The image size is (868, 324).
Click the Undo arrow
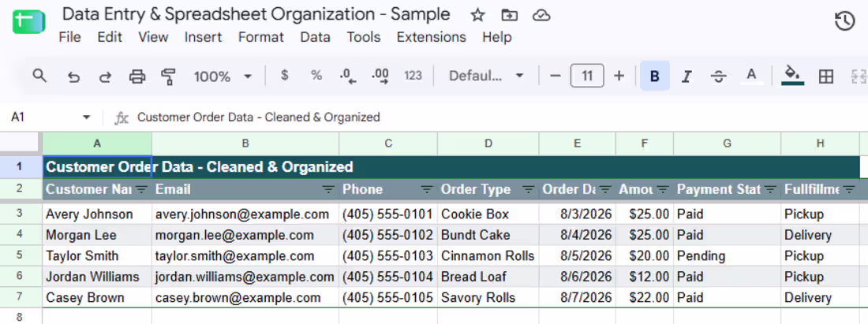click(73, 76)
